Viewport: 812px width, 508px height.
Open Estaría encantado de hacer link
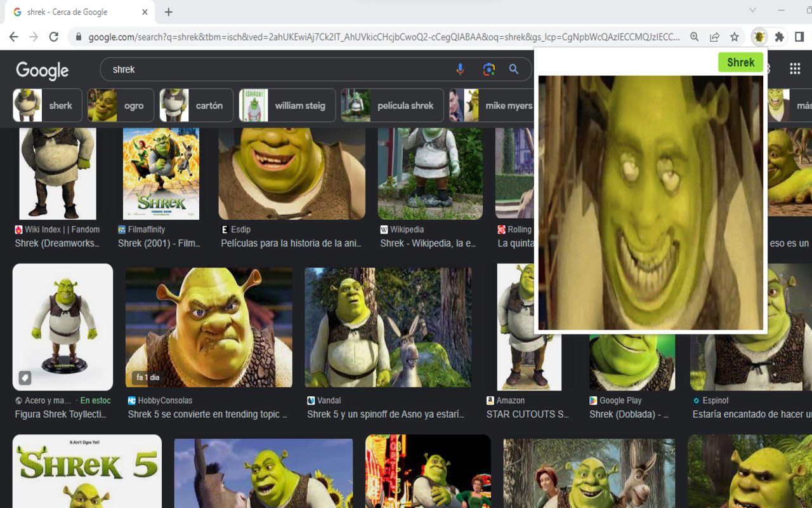pos(752,414)
